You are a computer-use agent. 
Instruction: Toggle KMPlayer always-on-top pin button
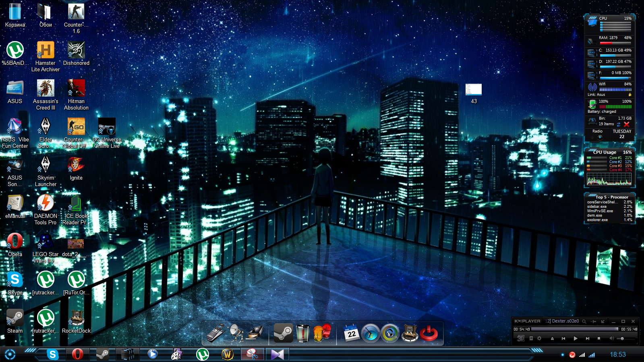[594, 321]
